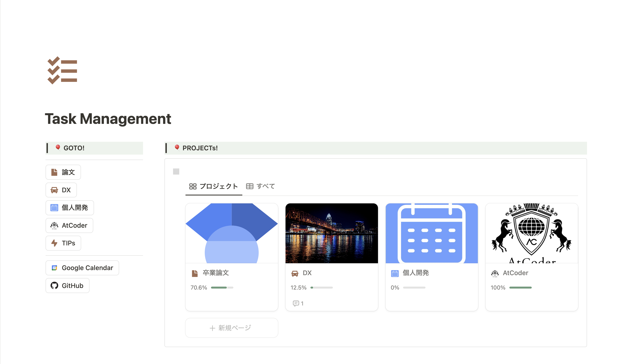Open the AtCoder sidebar link
Screen dimensions: 631x364
69,225
